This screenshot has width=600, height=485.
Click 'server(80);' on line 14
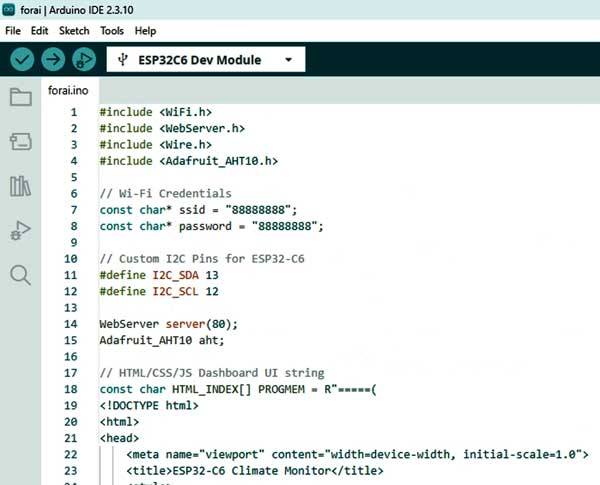202,324
